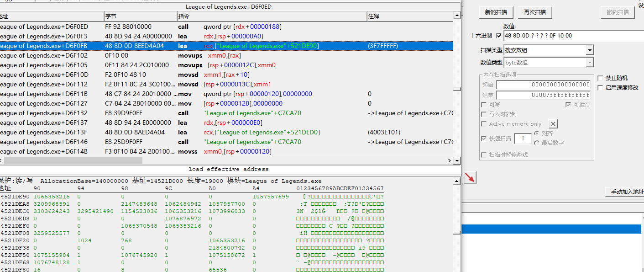Click the disassembler horizontal scrollbar thumb

click(73, 161)
